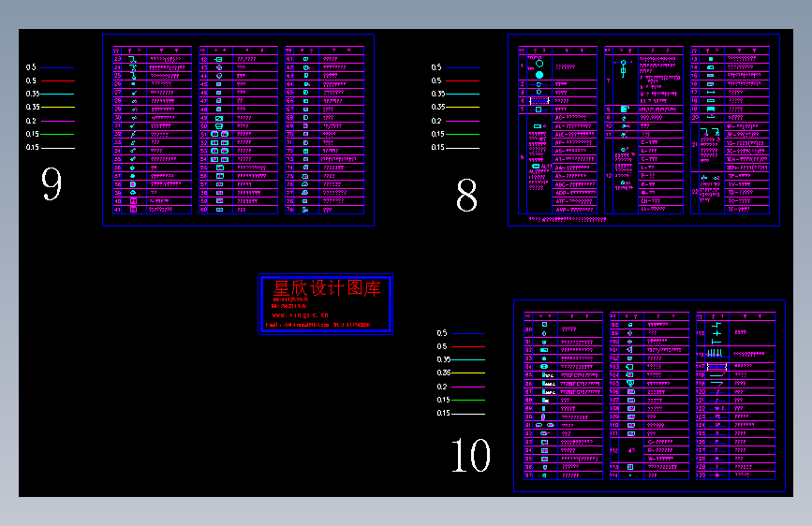Select the symbol in row 60 of sheet 9
This screenshot has height=526, width=812.
tap(219, 210)
